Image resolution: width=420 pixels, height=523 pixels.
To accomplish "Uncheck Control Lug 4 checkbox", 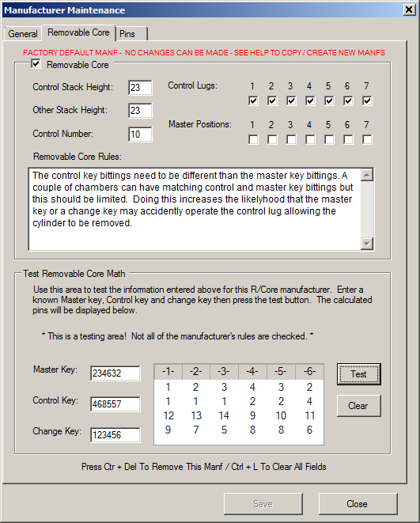I will [x=310, y=100].
